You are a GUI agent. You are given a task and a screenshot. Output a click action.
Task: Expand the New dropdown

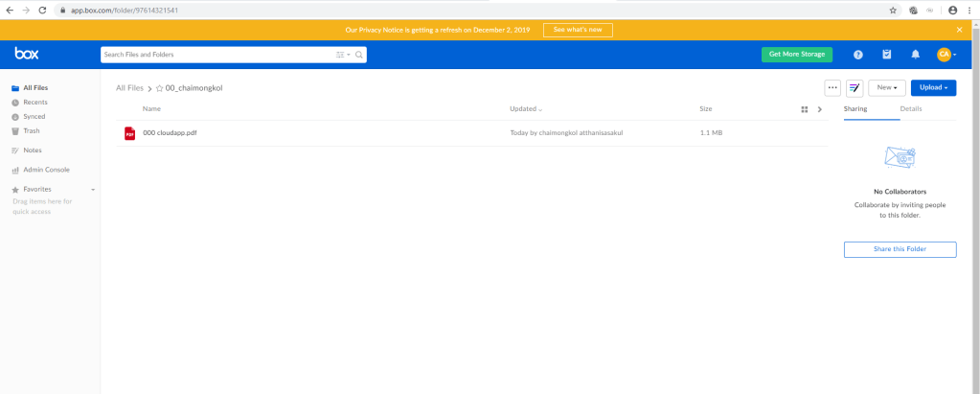tap(886, 88)
